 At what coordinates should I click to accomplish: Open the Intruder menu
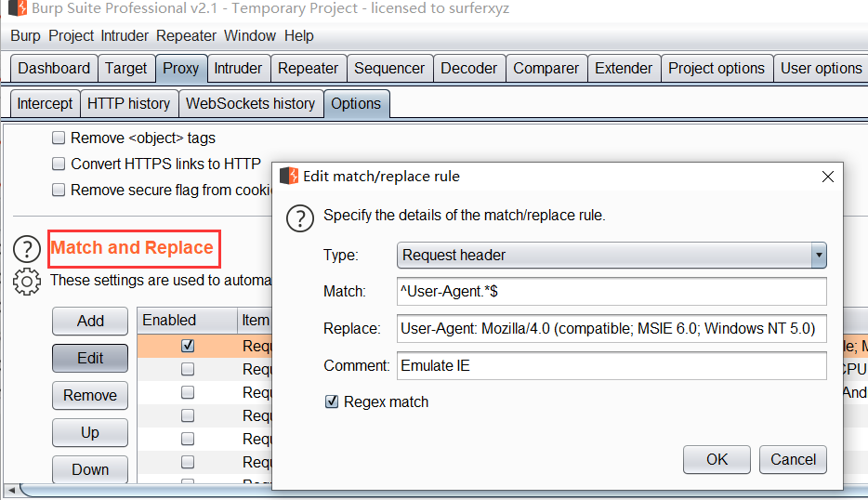pos(125,36)
